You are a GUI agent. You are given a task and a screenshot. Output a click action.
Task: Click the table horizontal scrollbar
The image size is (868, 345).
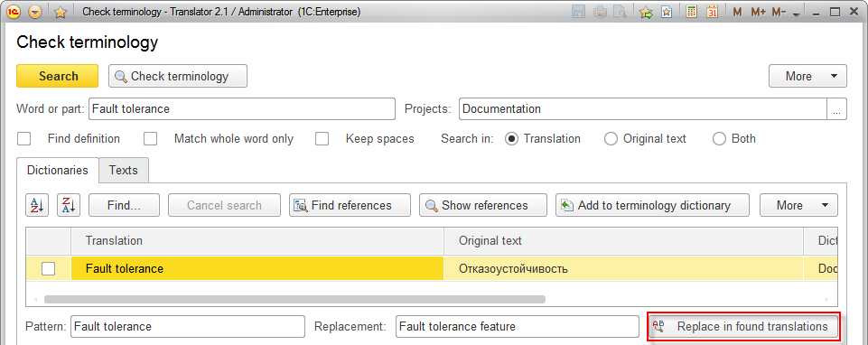point(294,299)
